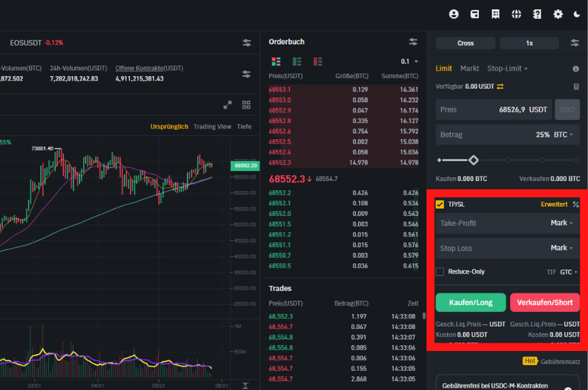This screenshot has width=588, height=390.
Task: Show only buy orders in Orderbuch
Action: [297, 62]
